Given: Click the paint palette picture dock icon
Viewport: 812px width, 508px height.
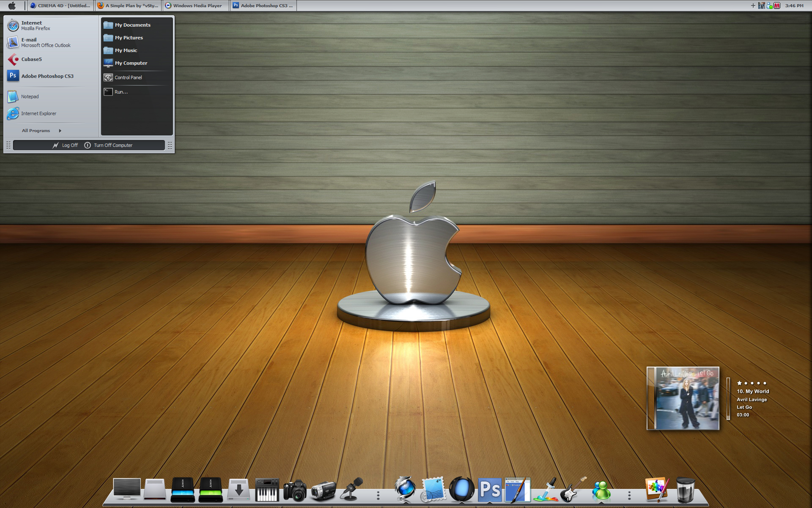Looking at the screenshot, I should [x=657, y=490].
